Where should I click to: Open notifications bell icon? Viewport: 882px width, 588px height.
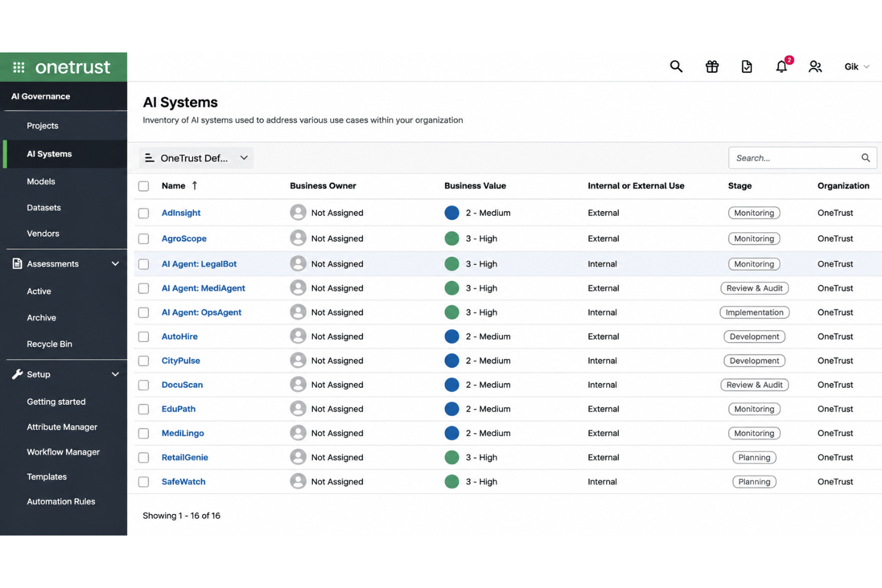(781, 67)
